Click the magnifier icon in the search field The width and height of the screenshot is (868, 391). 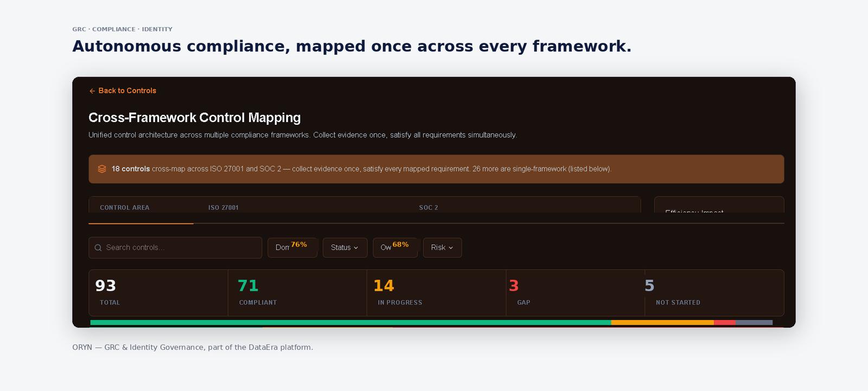click(x=98, y=248)
